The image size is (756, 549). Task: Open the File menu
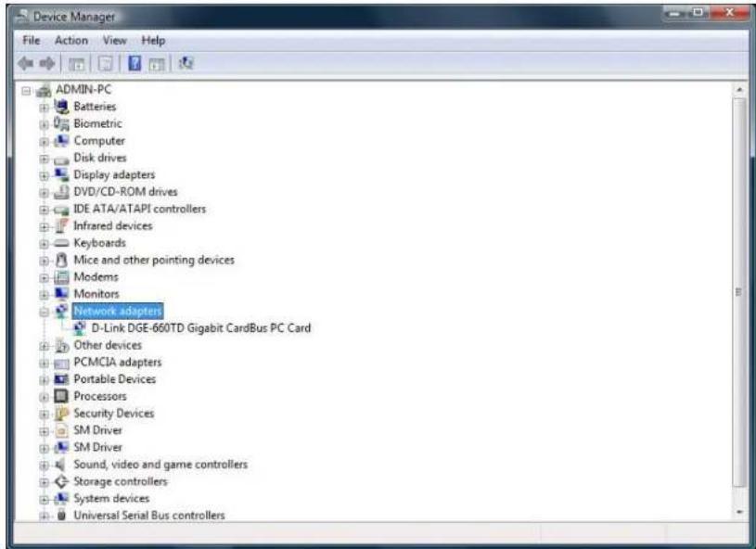(x=32, y=41)
